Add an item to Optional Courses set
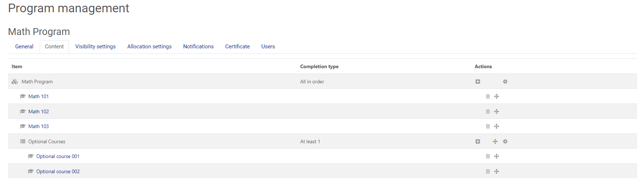The width and height of the screenshot is (644, 184). (478, 141)
